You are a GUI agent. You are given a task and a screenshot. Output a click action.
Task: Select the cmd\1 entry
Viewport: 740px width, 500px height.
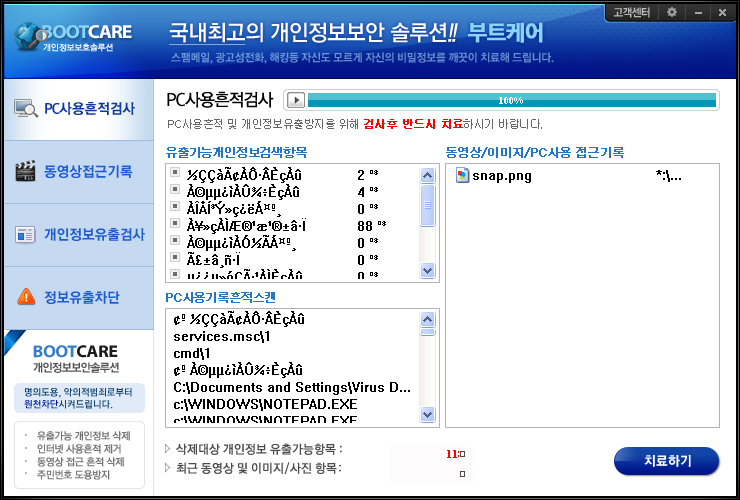(192, 354)
